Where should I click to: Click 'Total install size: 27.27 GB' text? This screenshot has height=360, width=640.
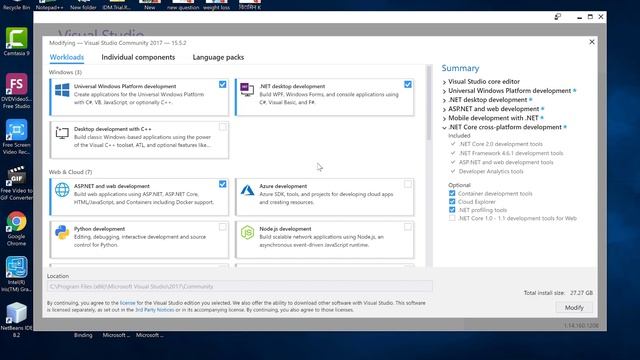558,293
